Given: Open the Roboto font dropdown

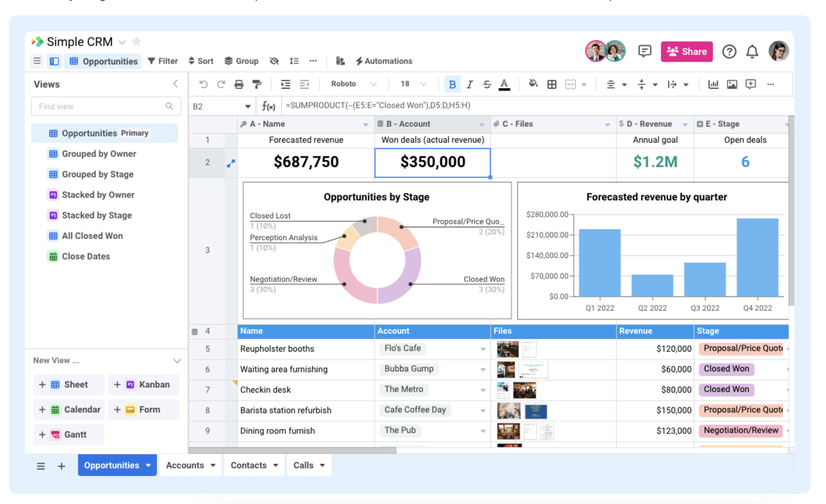Looking at the screenshot, I should pos(353,84).
